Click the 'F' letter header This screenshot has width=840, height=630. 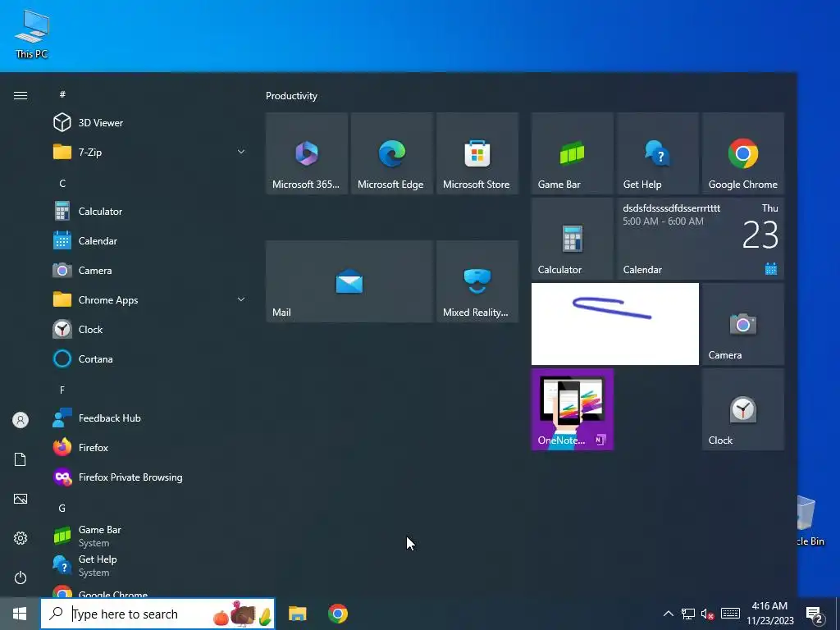pos(62,390)
